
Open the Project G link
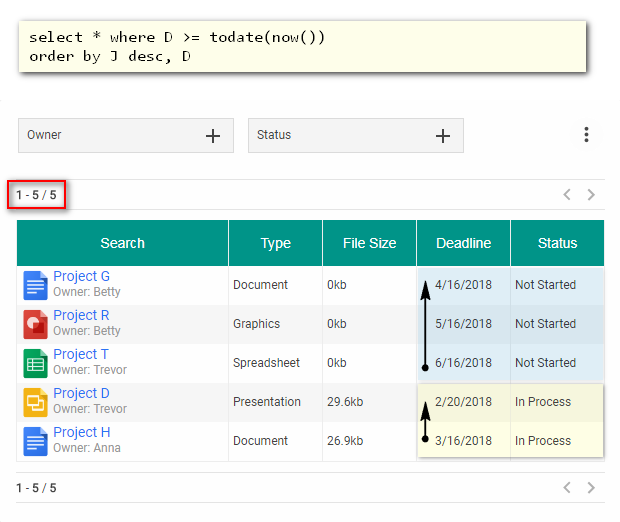coord(82,277)
